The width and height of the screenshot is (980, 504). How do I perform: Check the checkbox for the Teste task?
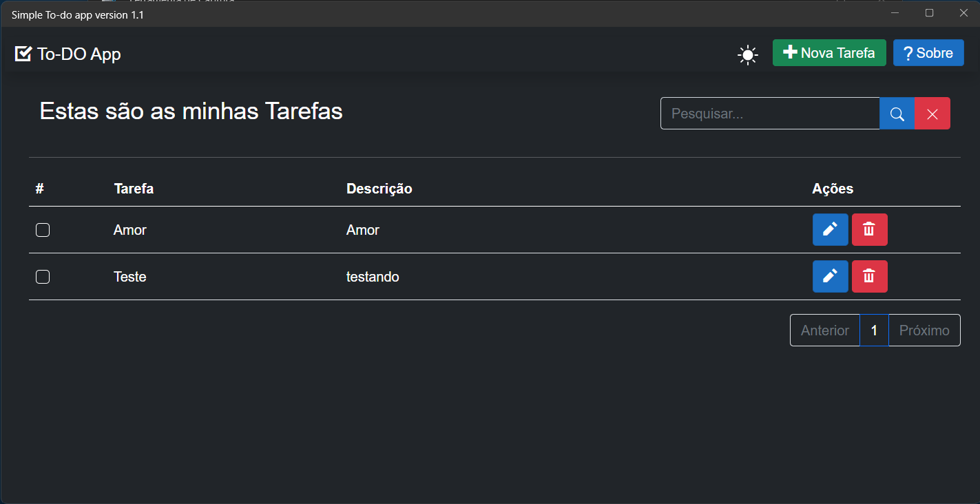click(x=42, y=276)
